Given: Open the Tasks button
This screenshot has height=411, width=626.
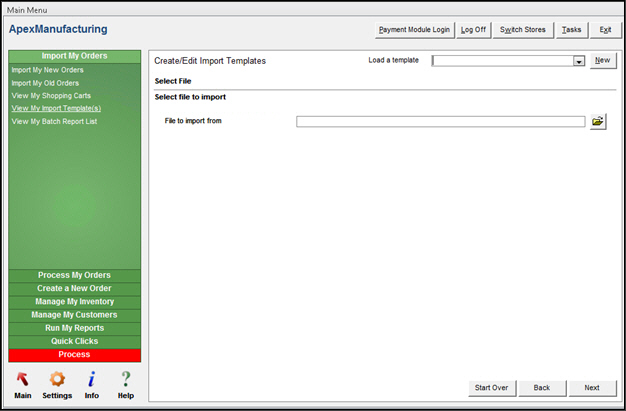Looking at the screenshot, I should point(571,30).
